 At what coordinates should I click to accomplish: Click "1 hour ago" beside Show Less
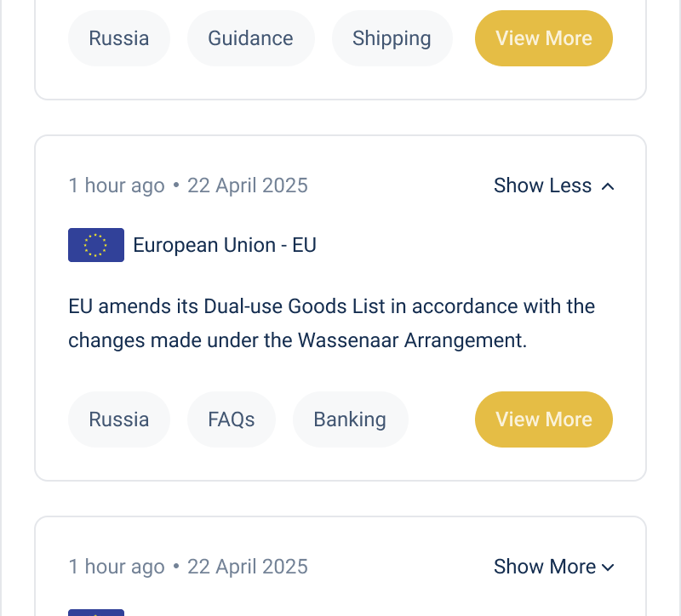pyautogui.click(x=117, y=185)
